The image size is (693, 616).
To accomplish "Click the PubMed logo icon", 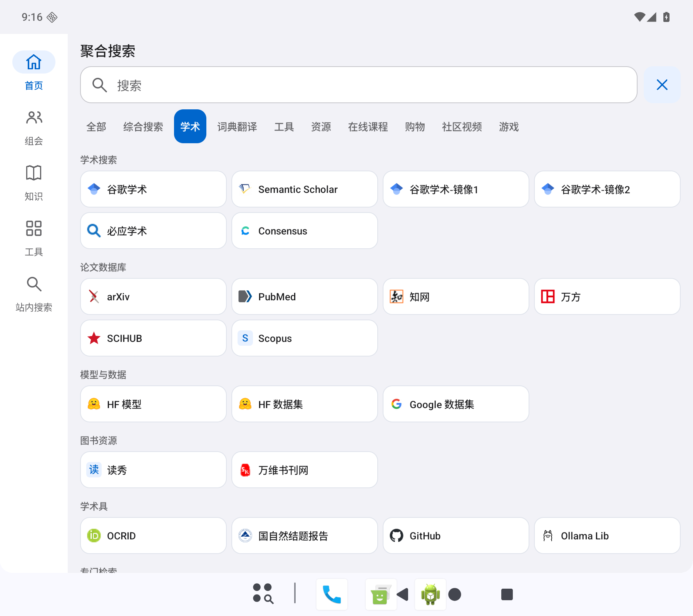I will 245,296.
